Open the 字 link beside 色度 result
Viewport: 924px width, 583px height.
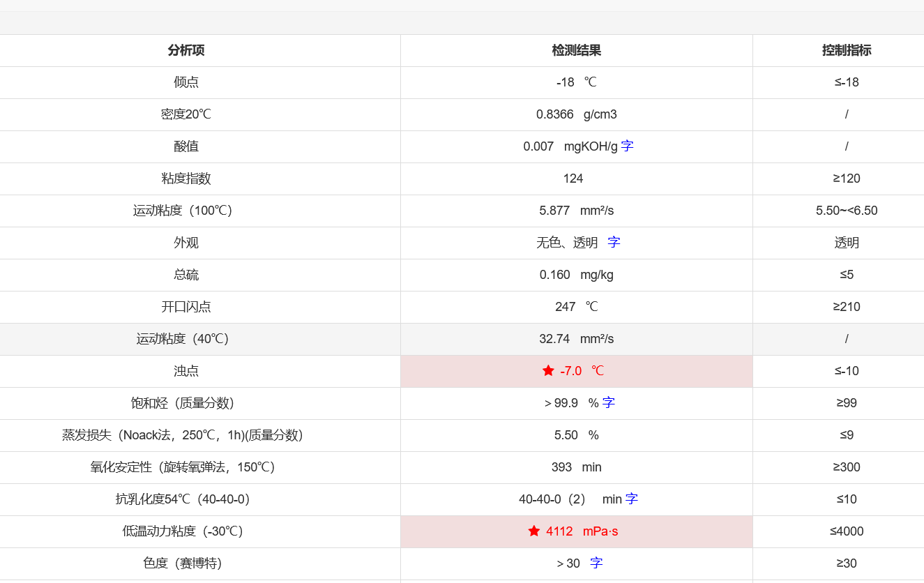(595, 563)
